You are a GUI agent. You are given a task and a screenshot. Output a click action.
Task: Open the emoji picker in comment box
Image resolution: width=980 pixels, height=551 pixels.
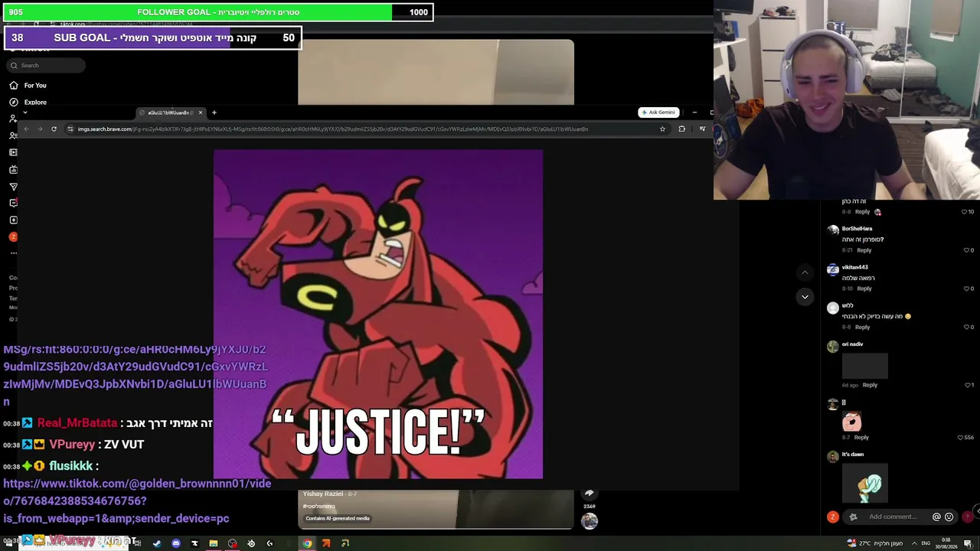coord(949,517)
